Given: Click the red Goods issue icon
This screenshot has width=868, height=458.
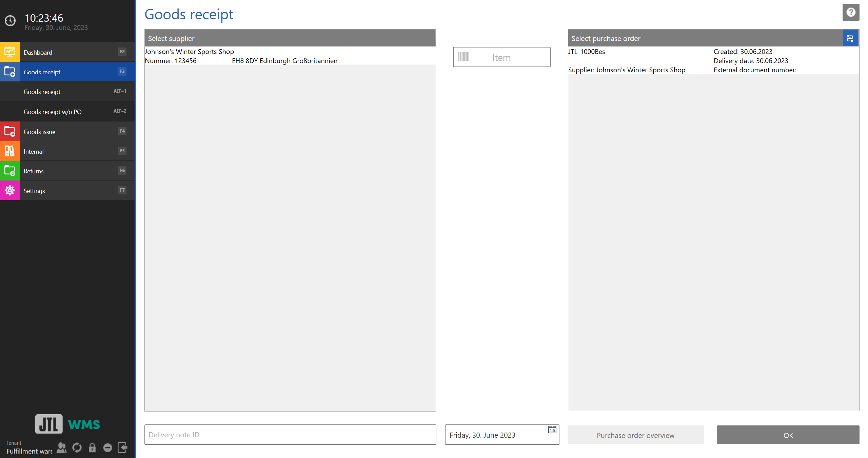Looking at the screenshot, I should (10, 131).
